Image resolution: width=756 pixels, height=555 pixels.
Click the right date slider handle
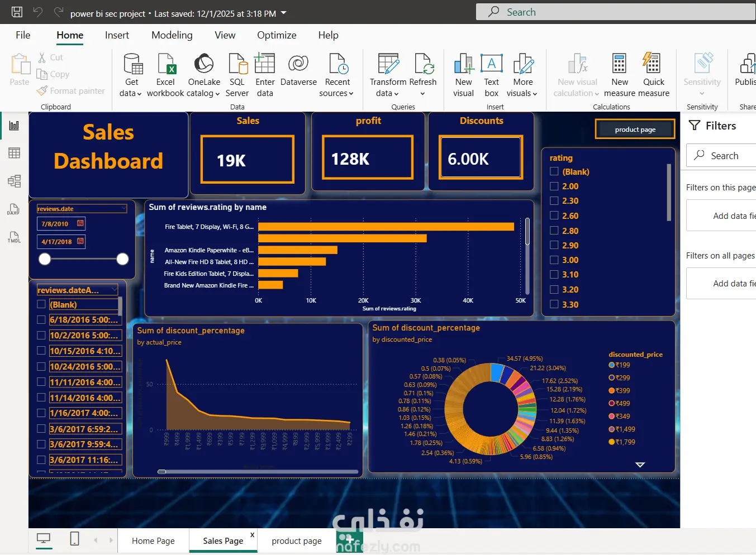122,259
